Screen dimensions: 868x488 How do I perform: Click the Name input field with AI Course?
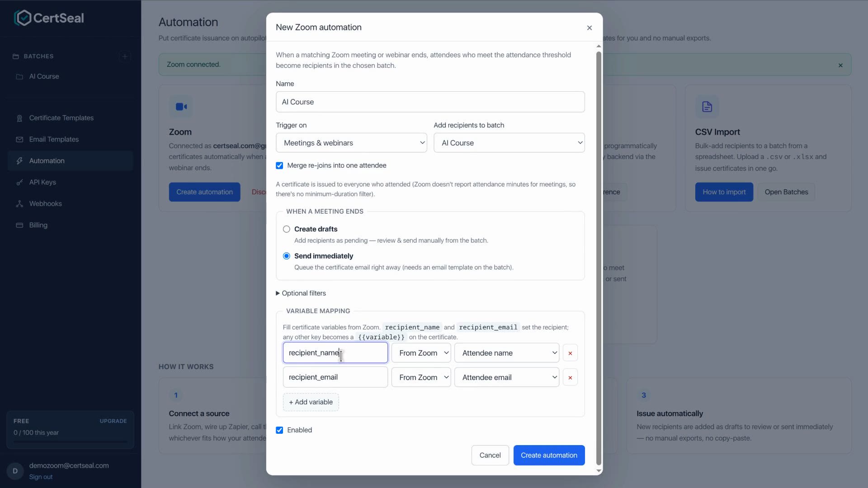point(430,102)
